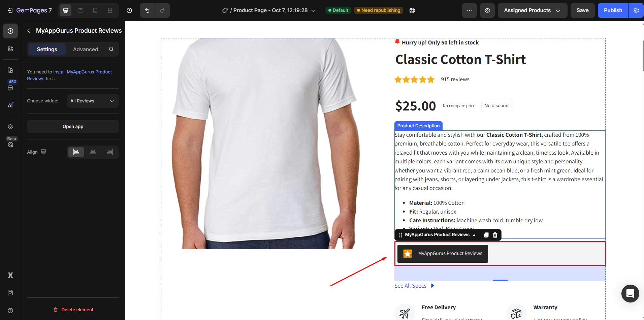Switch to mobile device view
Screen dimensions: 644x320
pos(95,10)
